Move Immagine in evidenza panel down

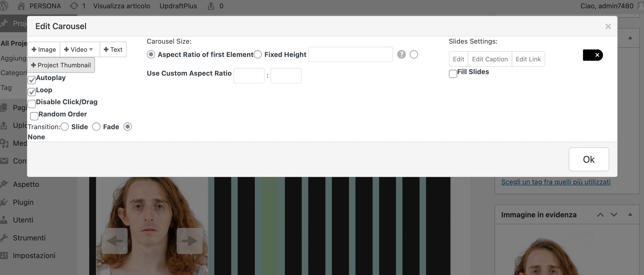(x=614, y=215)
